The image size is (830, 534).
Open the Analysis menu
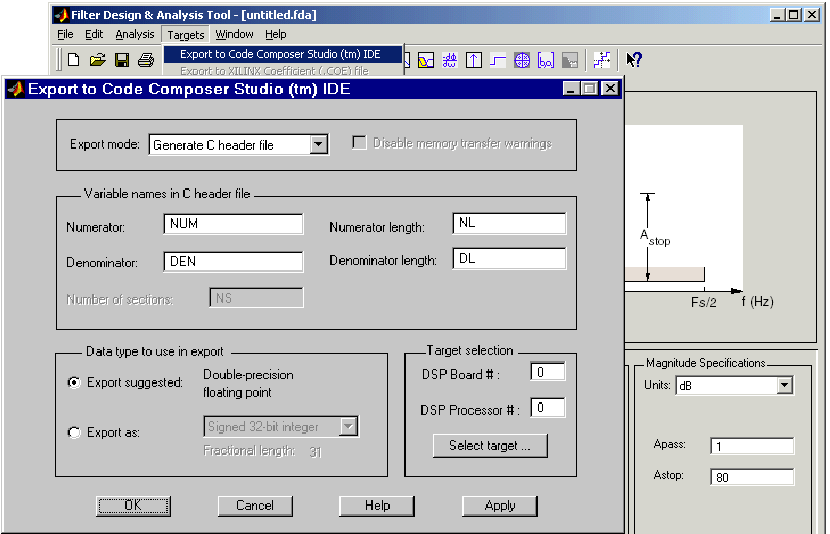[x=134, y=34]
